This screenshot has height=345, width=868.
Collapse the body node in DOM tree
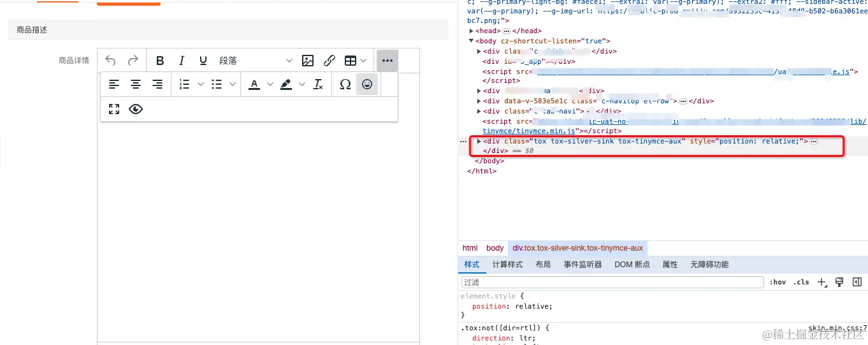click(471, 41)
